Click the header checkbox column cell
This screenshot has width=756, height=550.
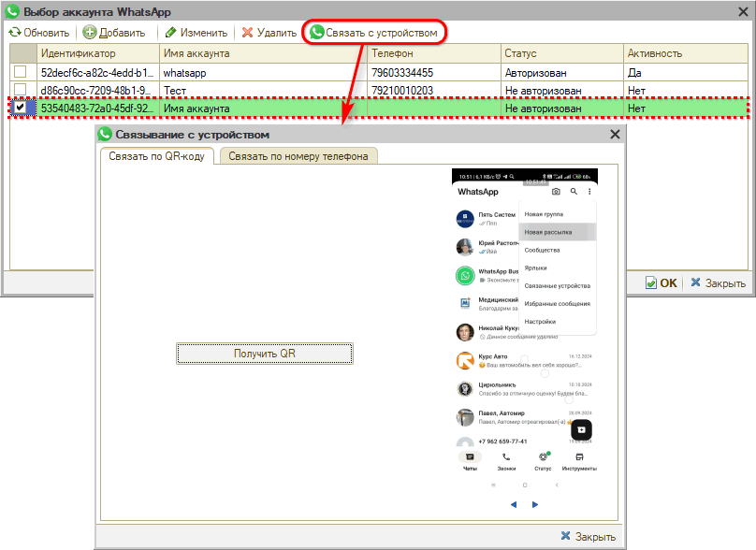pyautogui.click(x=23, y=53)
